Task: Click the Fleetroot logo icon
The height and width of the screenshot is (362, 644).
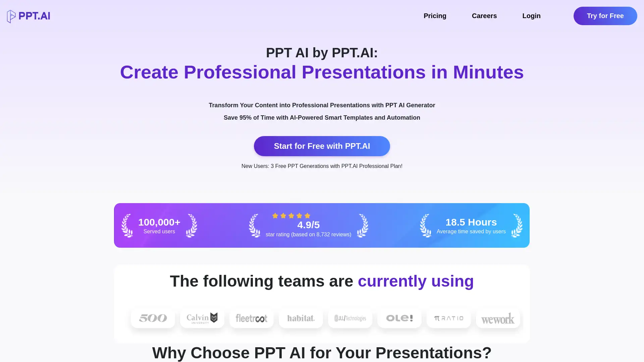Action: 251,318
